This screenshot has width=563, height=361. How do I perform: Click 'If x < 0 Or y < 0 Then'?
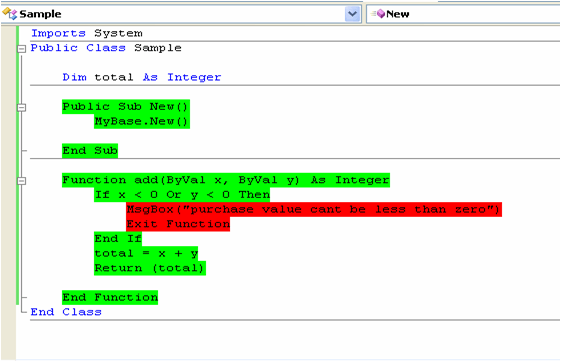click(182, 195)
